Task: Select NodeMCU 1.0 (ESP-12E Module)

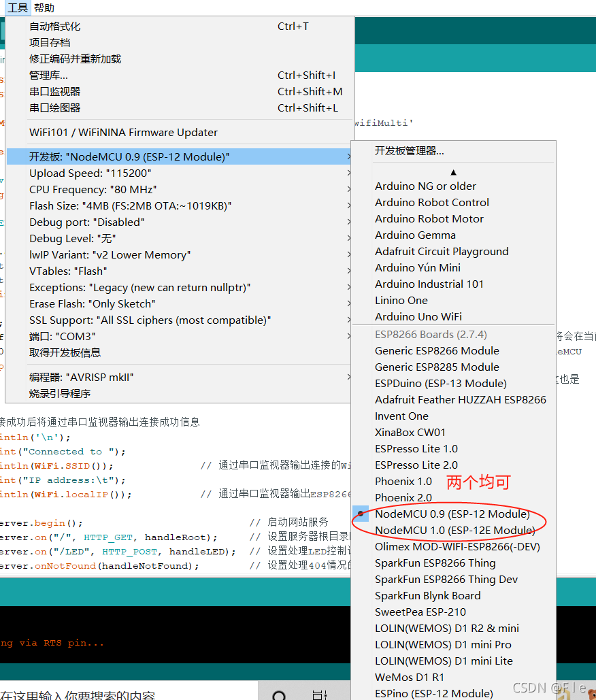Action: [x=454, y=531]
